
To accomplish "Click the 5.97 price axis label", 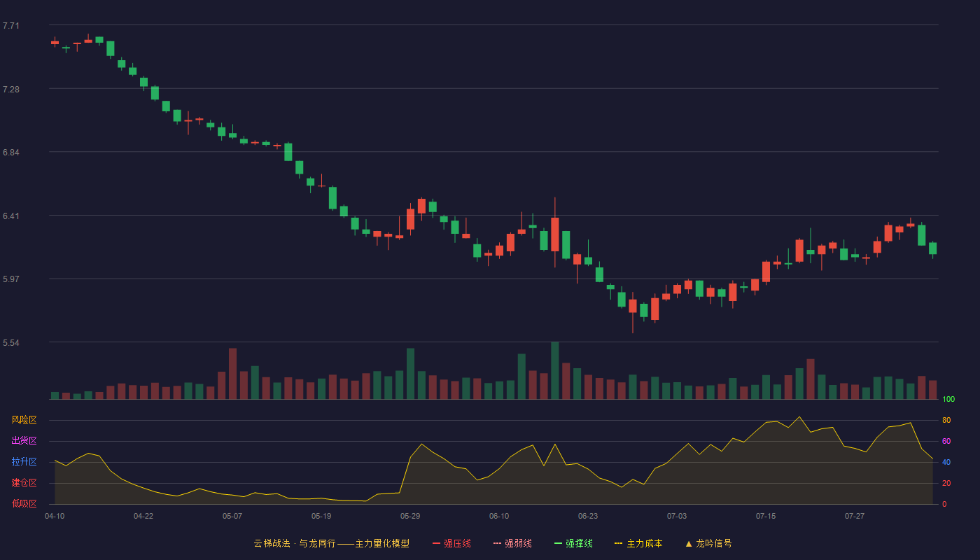I will (11, 279).
